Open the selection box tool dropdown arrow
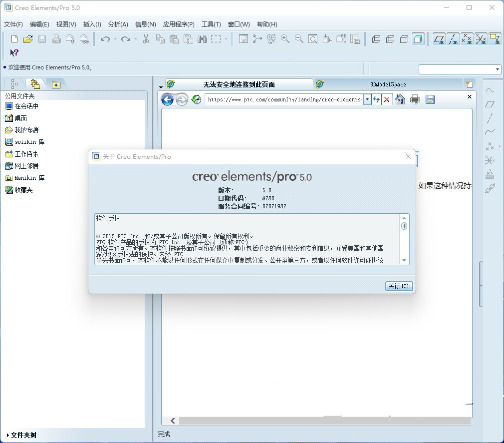Image resolution: width=504 pixels, height=443 pixels. point(226,39)
